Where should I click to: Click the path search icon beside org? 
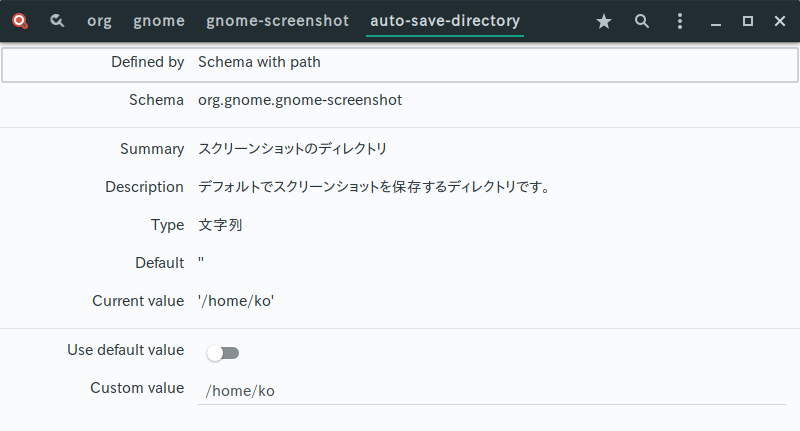(x=57, y=21)
